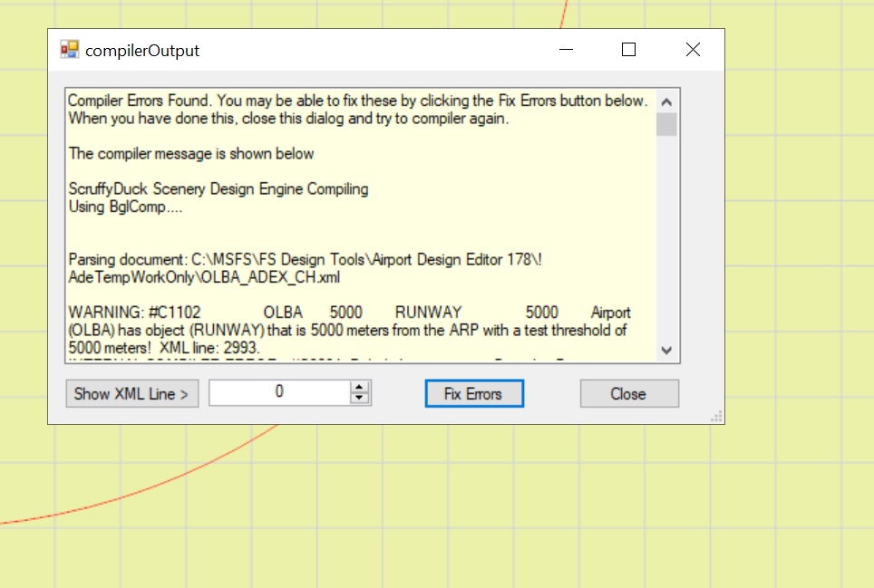Click the compilerOutput window icon
874x588 pixels.
point(69,50)
